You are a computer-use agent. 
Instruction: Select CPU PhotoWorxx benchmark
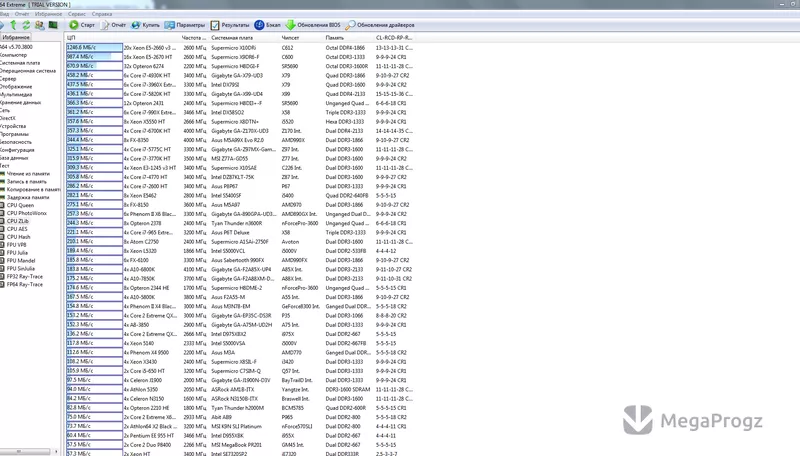[27, 213]
